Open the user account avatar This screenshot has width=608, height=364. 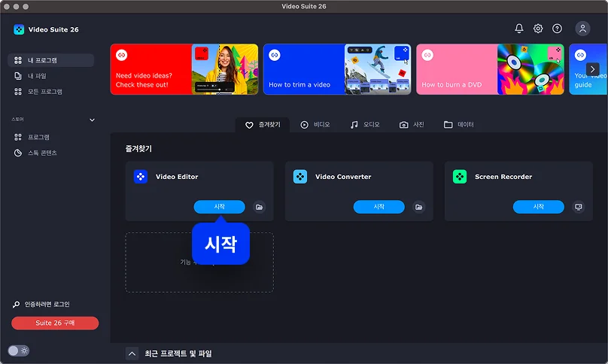click(x=582, y=29)
